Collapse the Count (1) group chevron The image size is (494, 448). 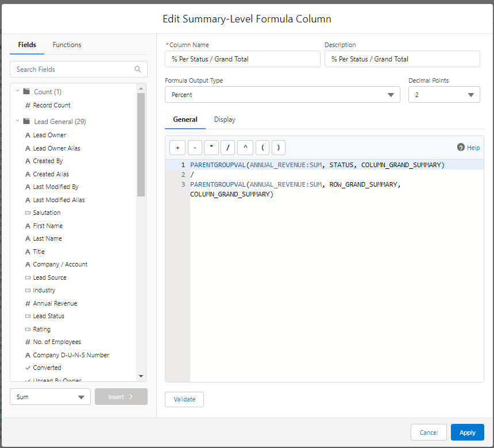click(x=17, y=91)
